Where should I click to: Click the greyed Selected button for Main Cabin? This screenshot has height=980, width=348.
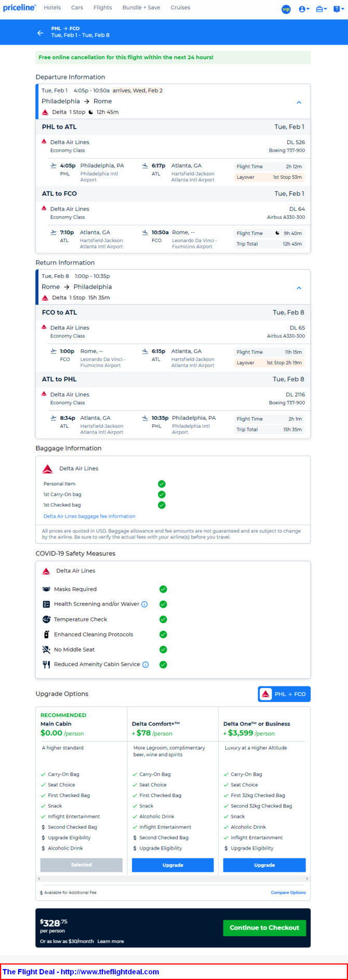pyautogui.click(x=82, y=865)
